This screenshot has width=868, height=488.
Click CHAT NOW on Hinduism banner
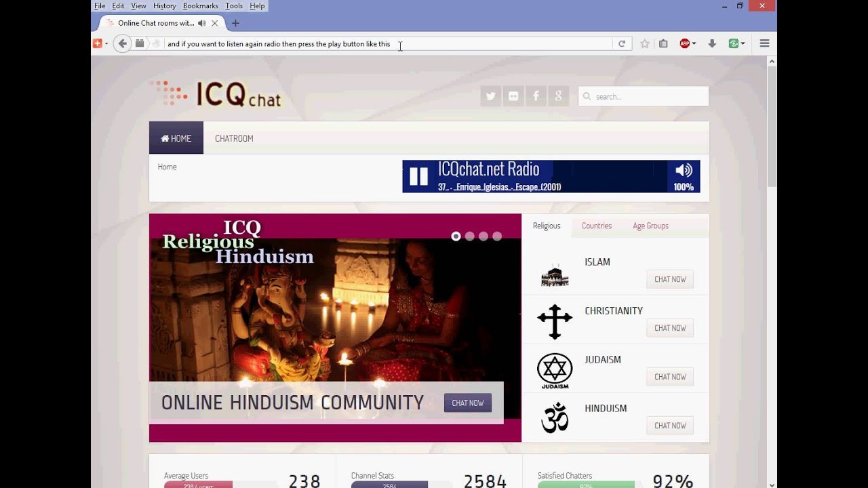pos(468,403)
